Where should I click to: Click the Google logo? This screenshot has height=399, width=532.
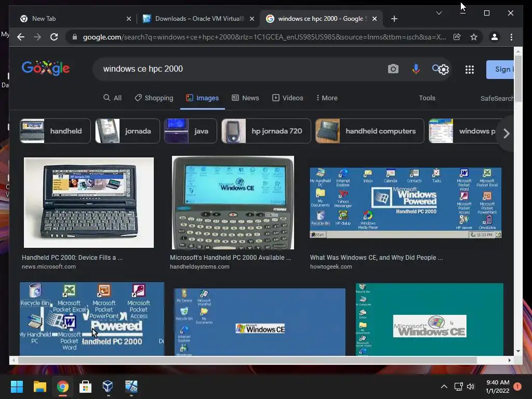(46, 68)
